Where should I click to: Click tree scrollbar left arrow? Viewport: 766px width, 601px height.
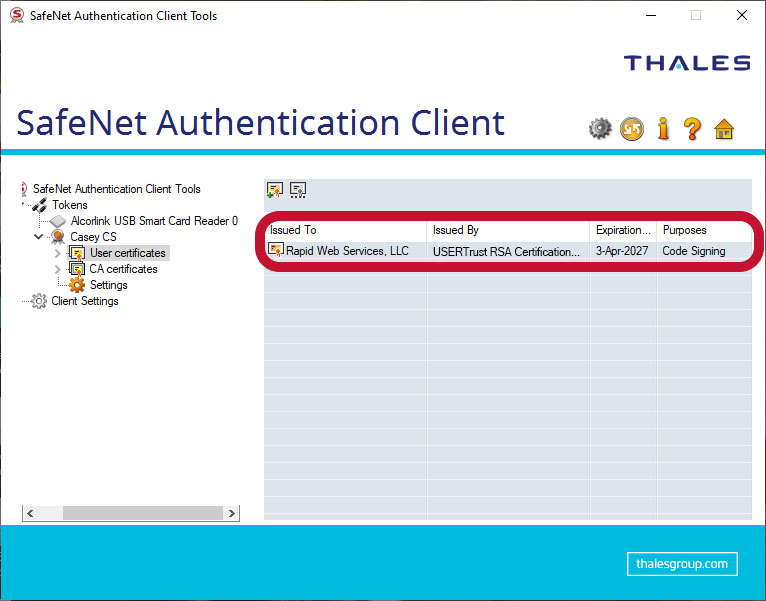[x=31, y=513]
